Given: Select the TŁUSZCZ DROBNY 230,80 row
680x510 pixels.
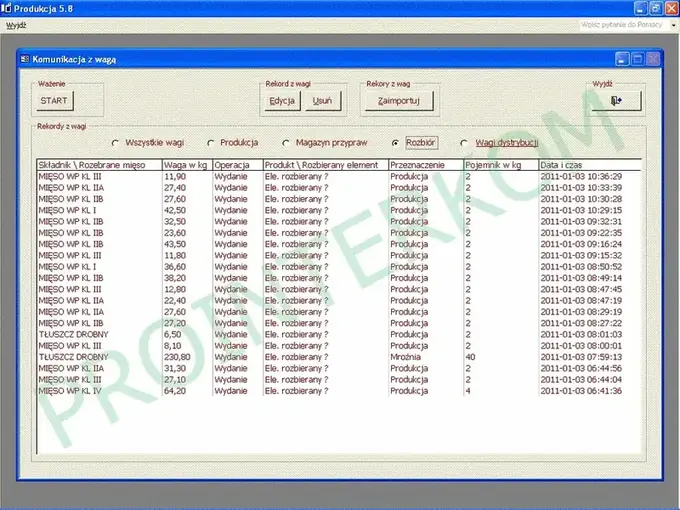Looking at the screenshot, I should tap(339, 357).
